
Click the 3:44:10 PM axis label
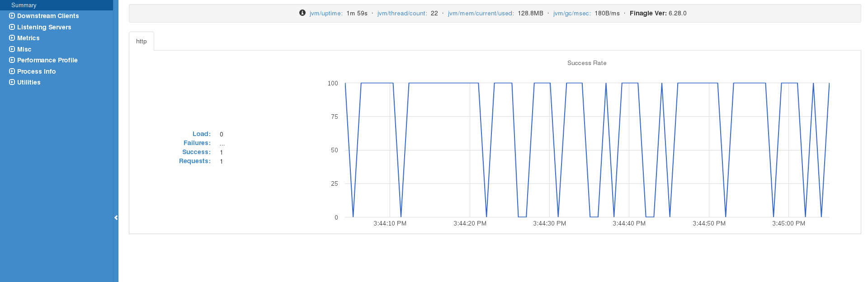[390, 223]
